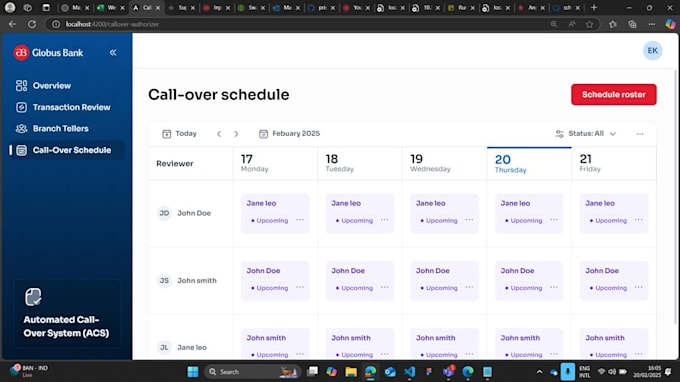Click the Globus Bank logo
The height and width of the screenshot is (382, 680).
(48, 52)
